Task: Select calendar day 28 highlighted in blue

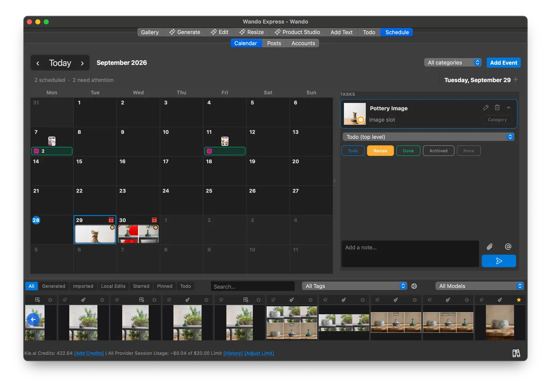Action: click(x=36, y=220)
